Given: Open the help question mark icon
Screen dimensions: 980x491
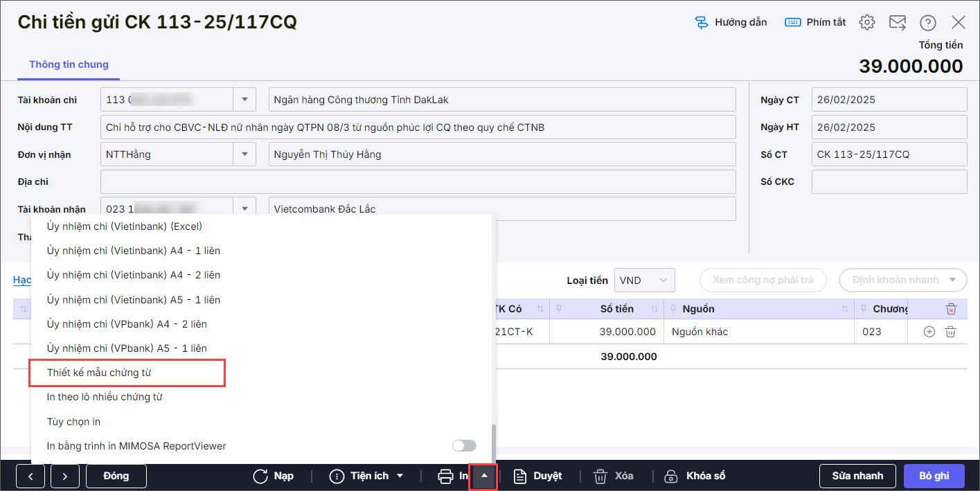Looking at the screenshot, I should click(x=927, y=23).
